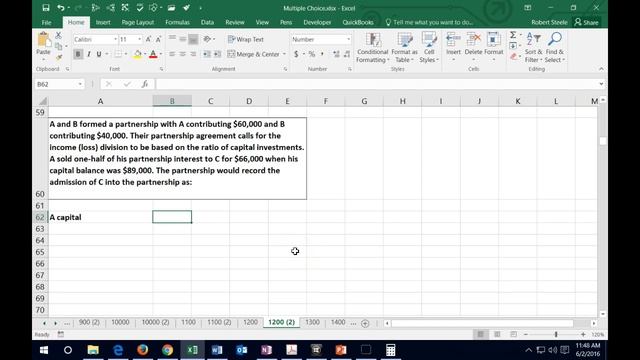The height and width of the screenshot is (360, 640).
Task: Click the Save icon in quick access toolbar
Action: tap(46, 8)
